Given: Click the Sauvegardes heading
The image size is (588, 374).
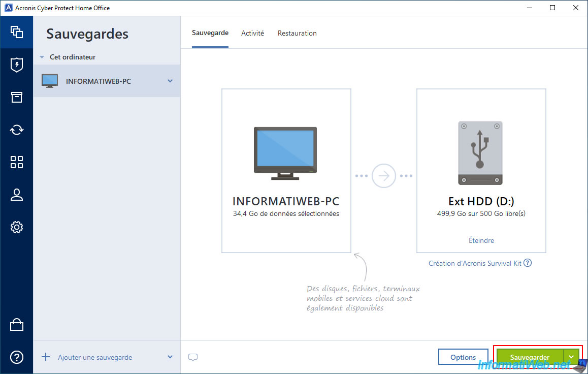Looking at the screenshot, I should [87, 34].
